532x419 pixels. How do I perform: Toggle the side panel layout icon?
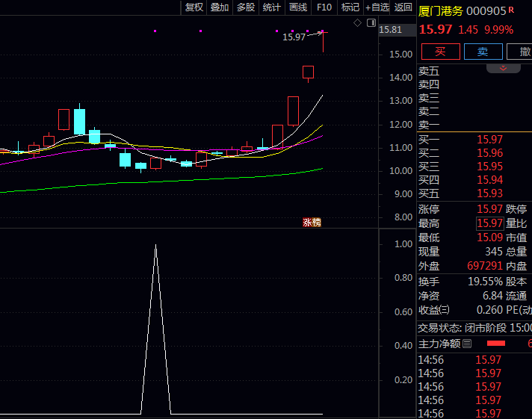click(x=371, y=22)
